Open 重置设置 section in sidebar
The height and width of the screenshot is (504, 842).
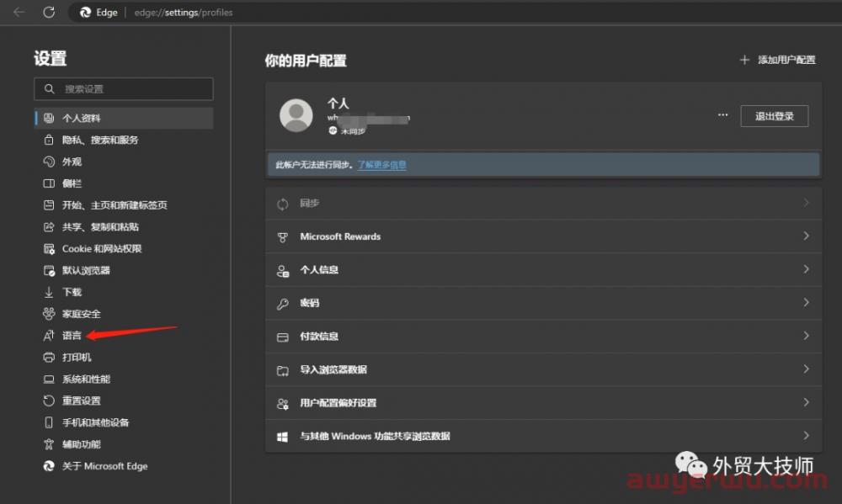click(124, 401)
